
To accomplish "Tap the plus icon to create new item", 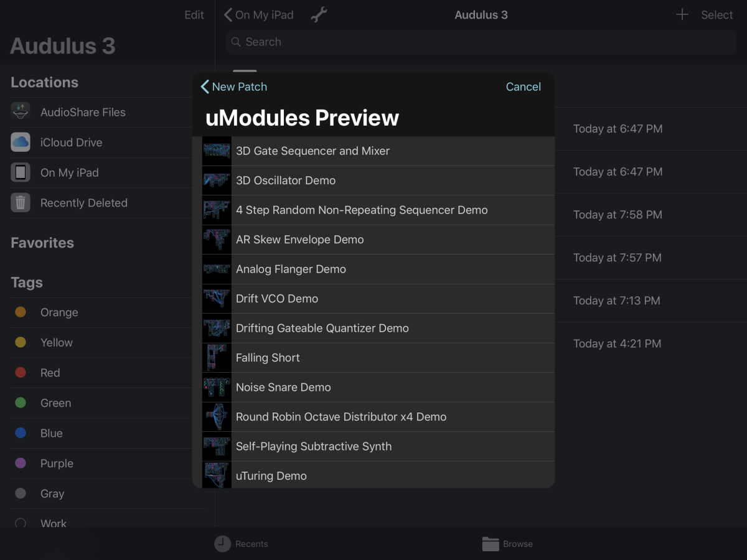I will 682,14.
